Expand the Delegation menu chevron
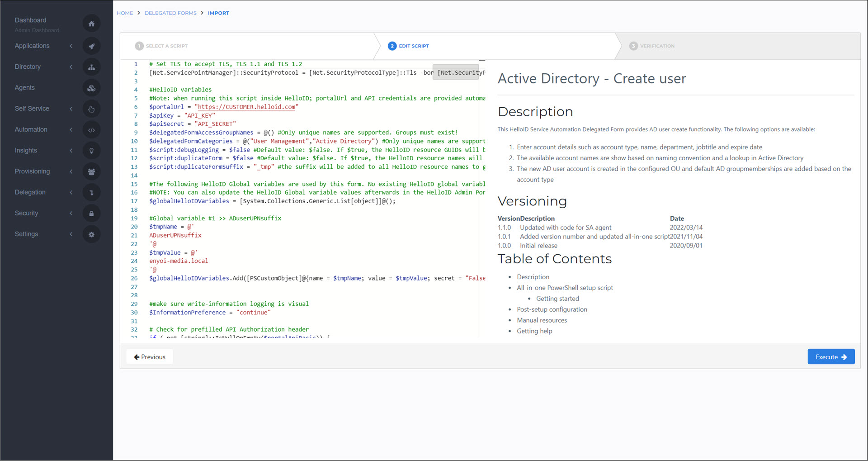The height and width of the screenshot is (461, 868). coord(71,192)
